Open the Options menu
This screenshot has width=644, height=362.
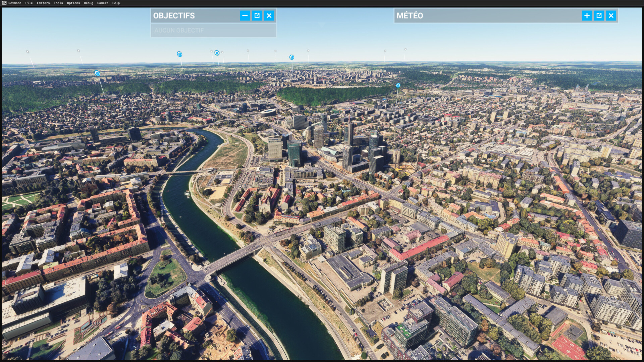tap(73, 3)
